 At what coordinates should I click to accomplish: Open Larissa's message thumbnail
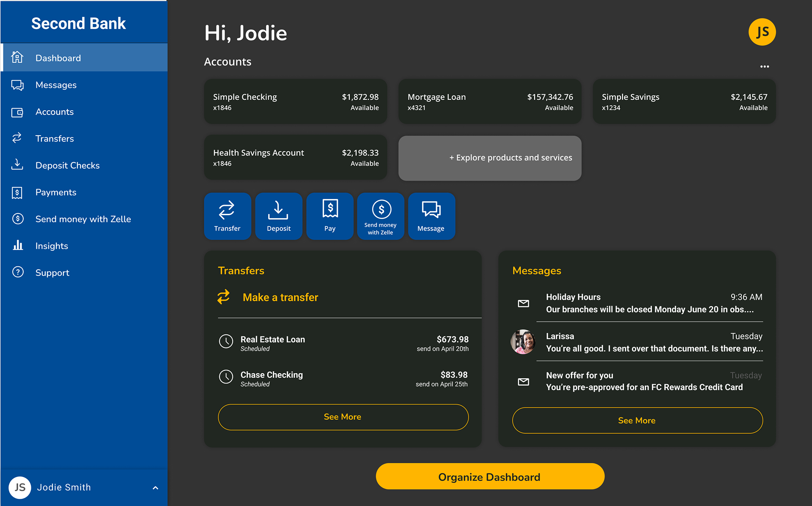pos(523,342)
